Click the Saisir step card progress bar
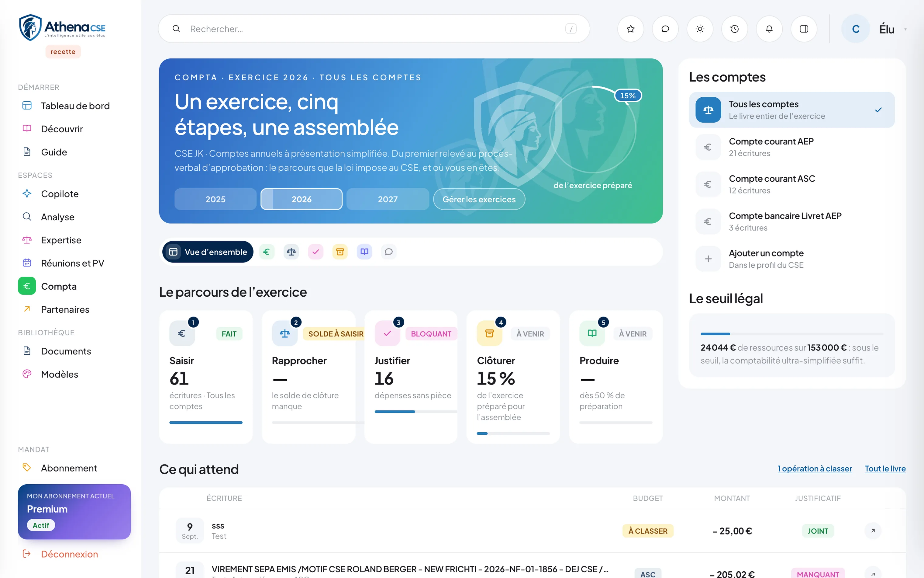 (x=206, y=423)
